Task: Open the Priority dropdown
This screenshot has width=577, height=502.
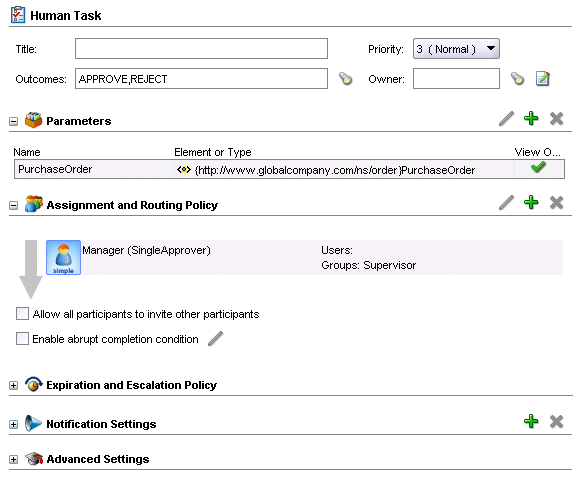Action: (x=456, y=49)
